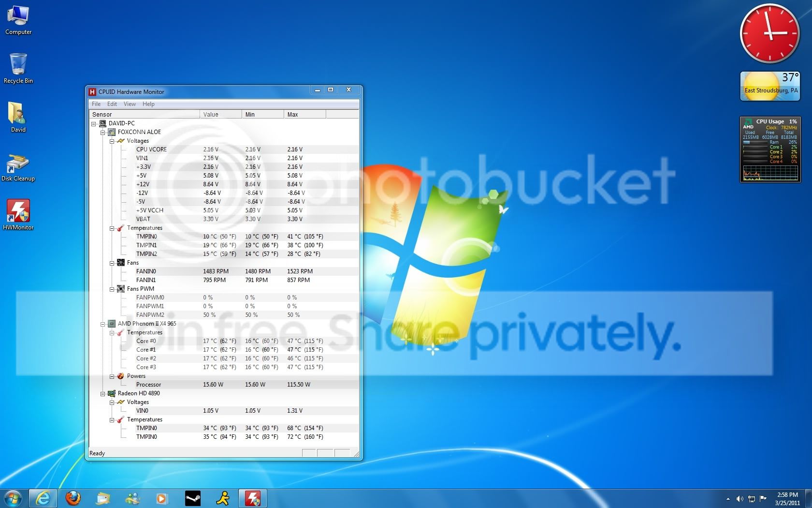The height and width of the screenshot is (508, 812).
Task: Collapse the FOXCONN ALOE tree node
Action: (x=102, y=132)
